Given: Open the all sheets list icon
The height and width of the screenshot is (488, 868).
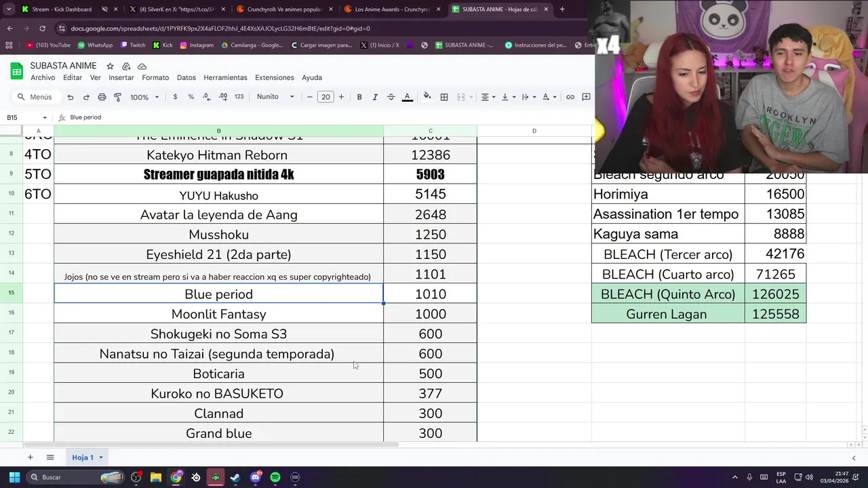Looking at the screenshot, I should tap(50, 457).
